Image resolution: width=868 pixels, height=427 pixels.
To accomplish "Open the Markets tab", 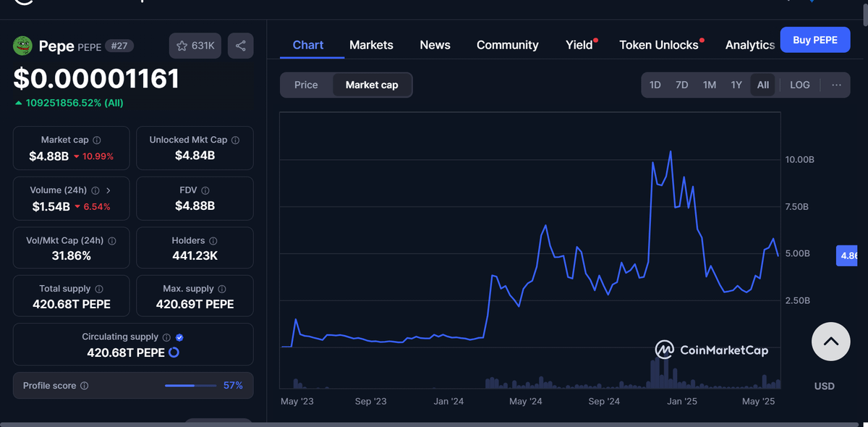I will 371,45.
